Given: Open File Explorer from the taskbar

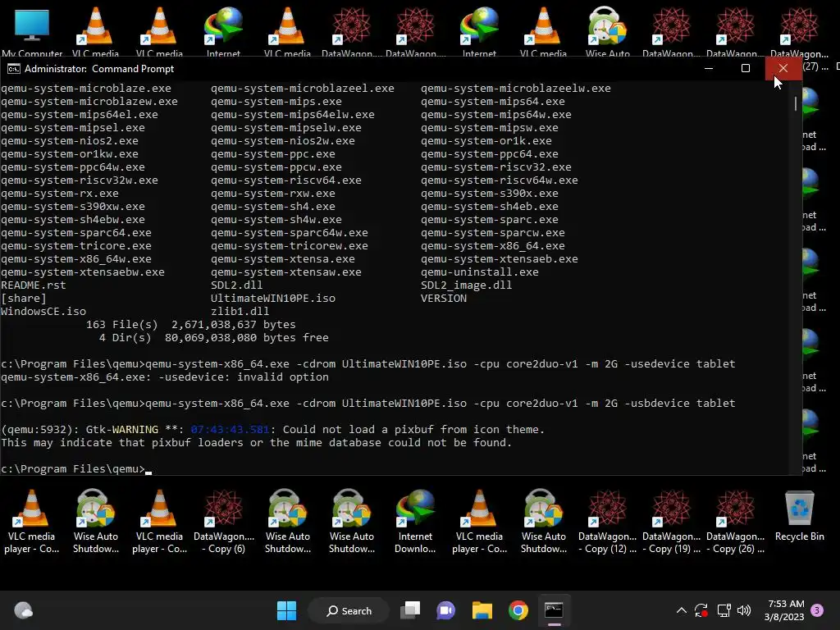Looking at the screenshot, I should tap(482, 610).
